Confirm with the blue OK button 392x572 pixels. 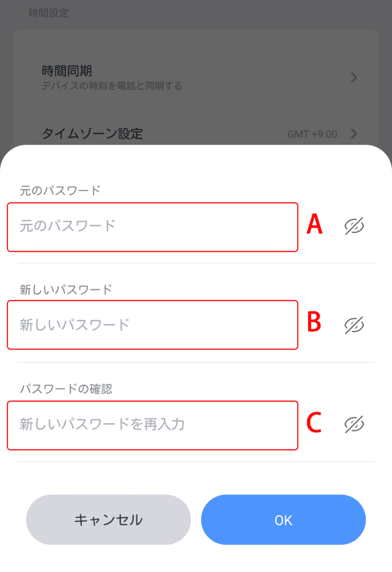283,519
